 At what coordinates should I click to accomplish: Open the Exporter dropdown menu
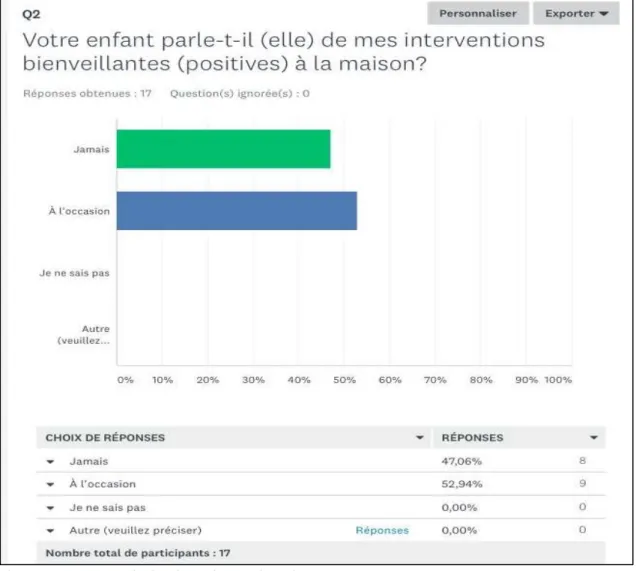576,13
